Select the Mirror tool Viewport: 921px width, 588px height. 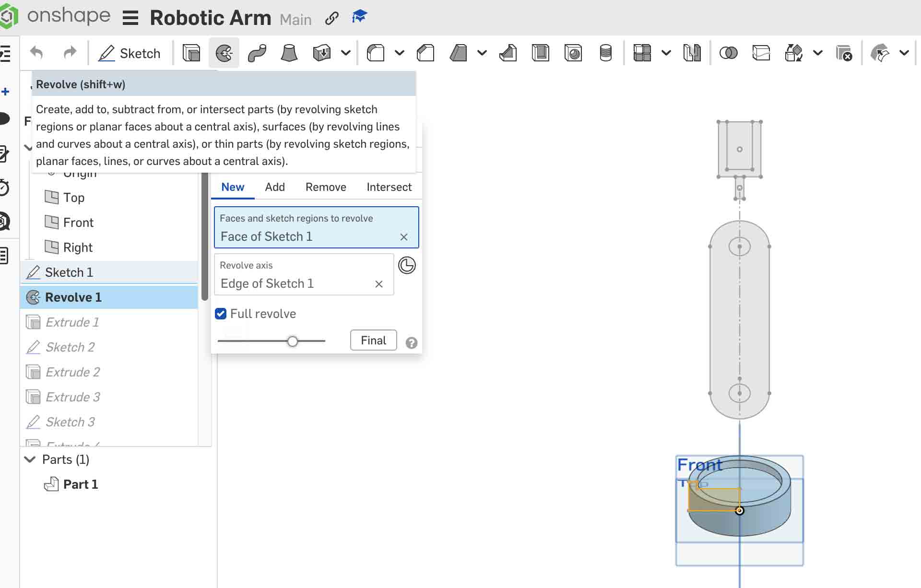tap(692, 53)
